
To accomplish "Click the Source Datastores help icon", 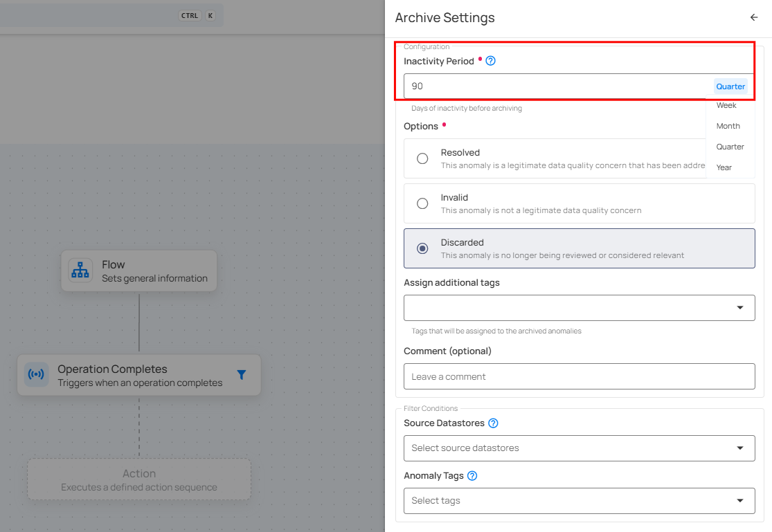I will pos(493,423).
